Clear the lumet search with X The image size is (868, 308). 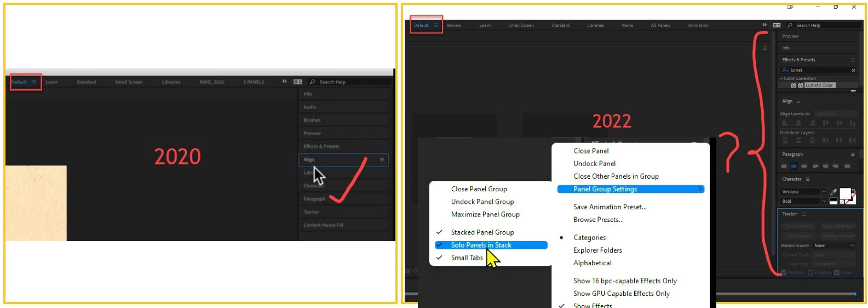[853, 70]
